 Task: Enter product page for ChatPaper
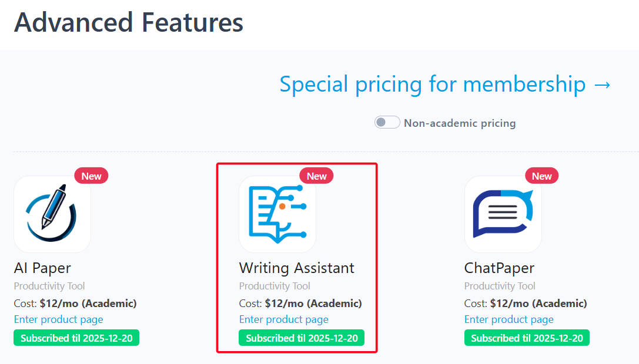(508, 319)
